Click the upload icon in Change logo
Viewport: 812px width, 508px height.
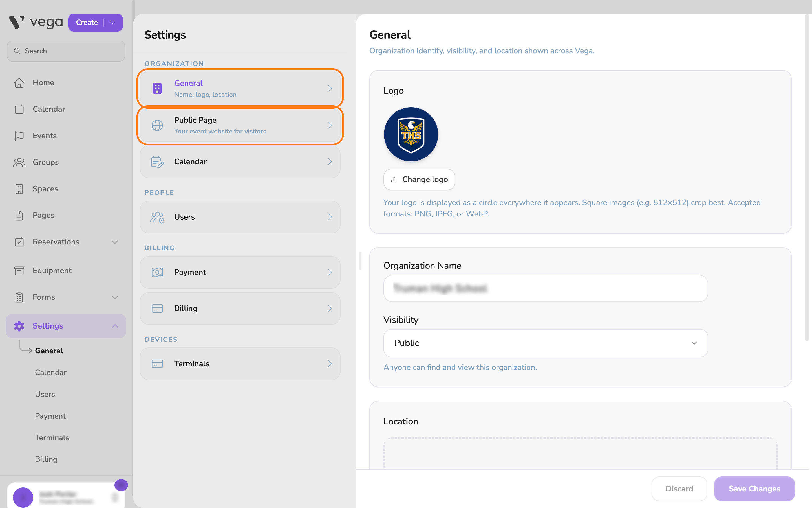pos(394,179)
